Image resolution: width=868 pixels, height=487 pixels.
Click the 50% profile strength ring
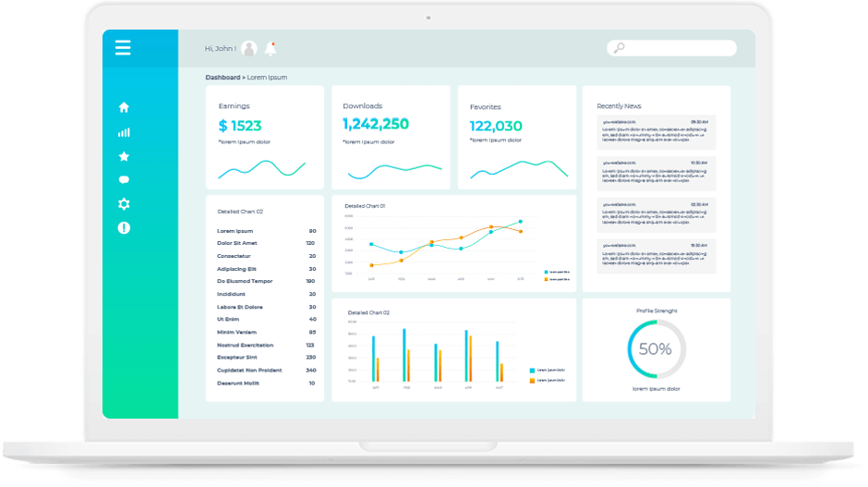(x=657, y=349)
